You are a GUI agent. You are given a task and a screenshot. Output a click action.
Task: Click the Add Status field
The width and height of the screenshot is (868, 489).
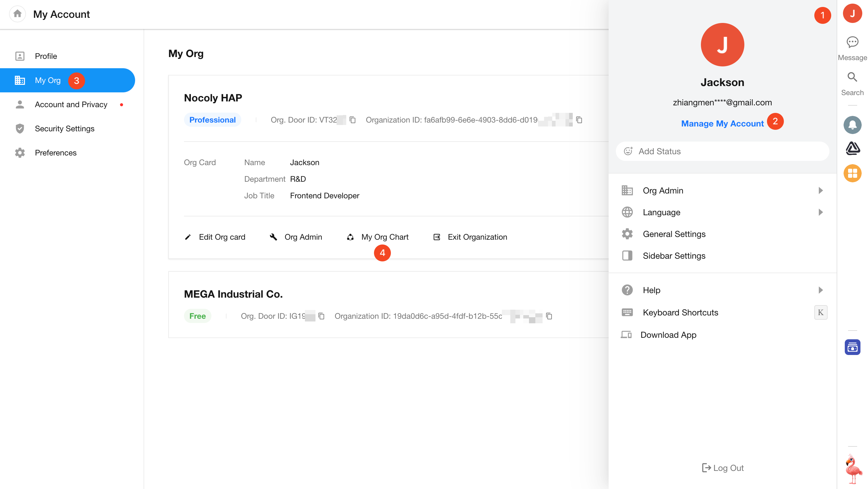(722, 152)
